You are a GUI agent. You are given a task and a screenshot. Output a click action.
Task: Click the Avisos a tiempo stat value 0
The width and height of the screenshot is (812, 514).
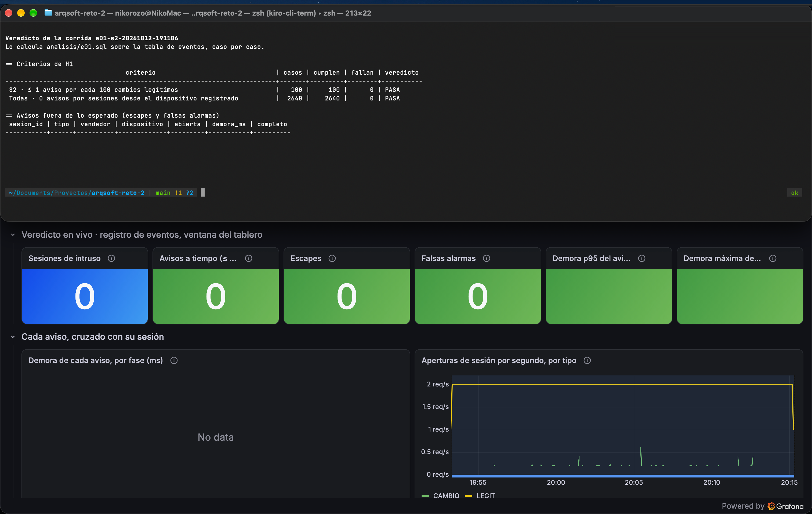215,296
